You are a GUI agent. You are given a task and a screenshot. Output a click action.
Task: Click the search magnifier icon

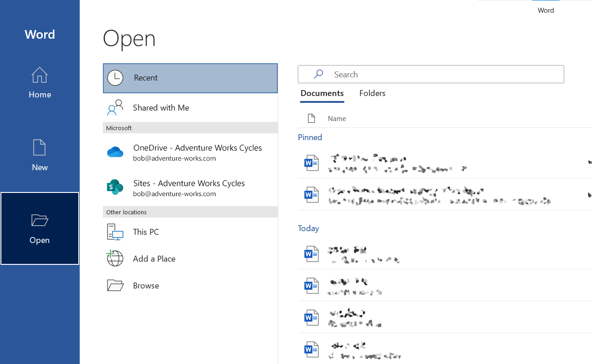click(x=319, y=74)
